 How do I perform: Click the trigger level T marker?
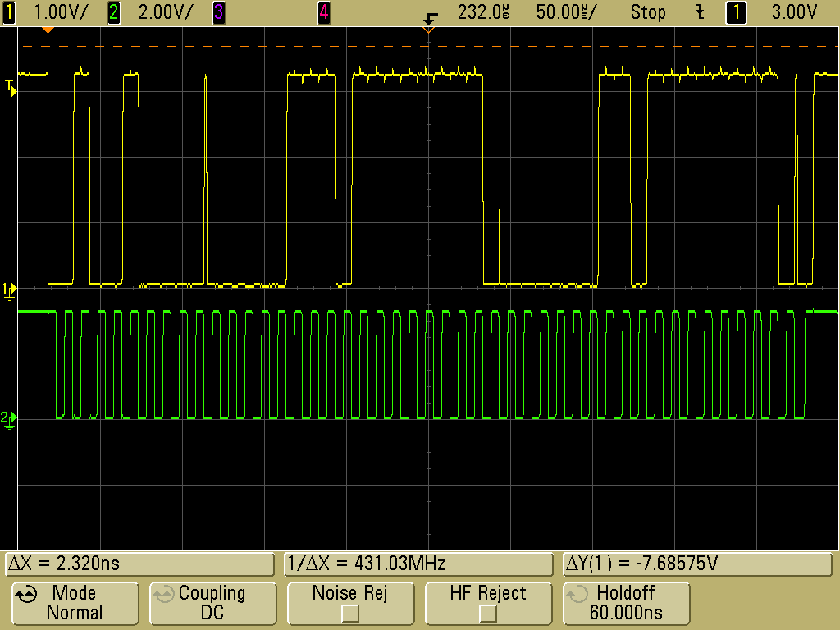pyautogui.click(x=10, y=88)
